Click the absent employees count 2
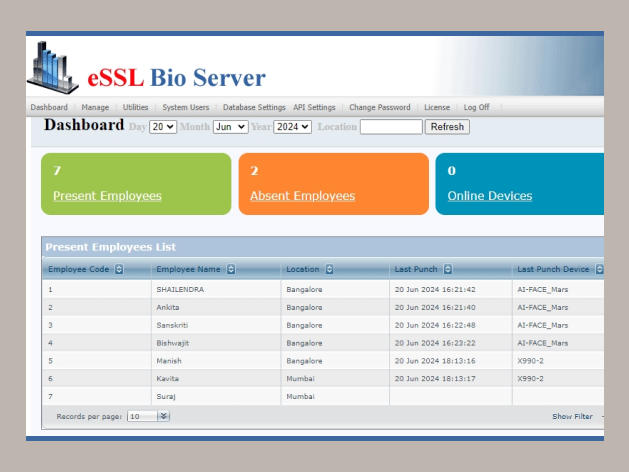 tap(254, 171)
